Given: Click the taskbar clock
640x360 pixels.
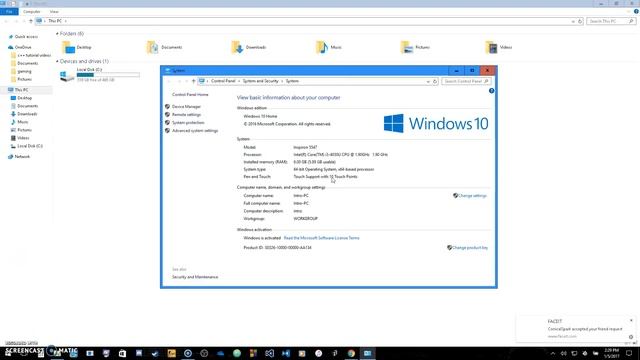Looking at the screenshot, I should [611, 353].
